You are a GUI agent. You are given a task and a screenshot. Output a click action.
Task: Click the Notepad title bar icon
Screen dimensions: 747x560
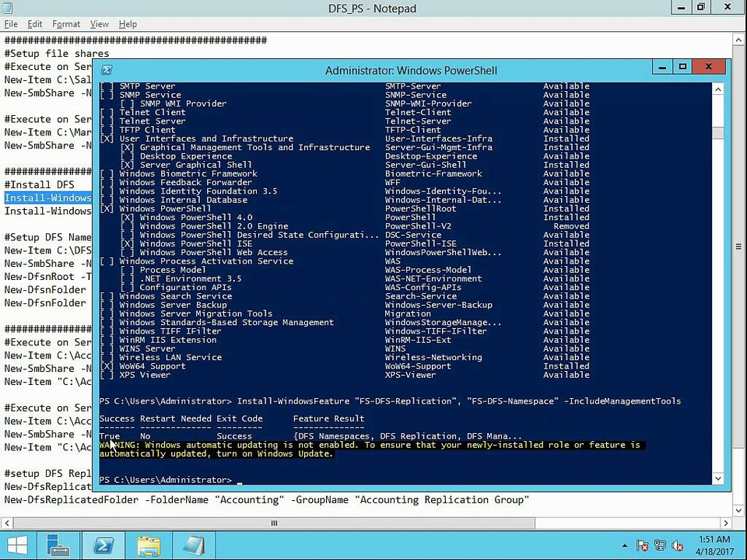click(7, 8)
